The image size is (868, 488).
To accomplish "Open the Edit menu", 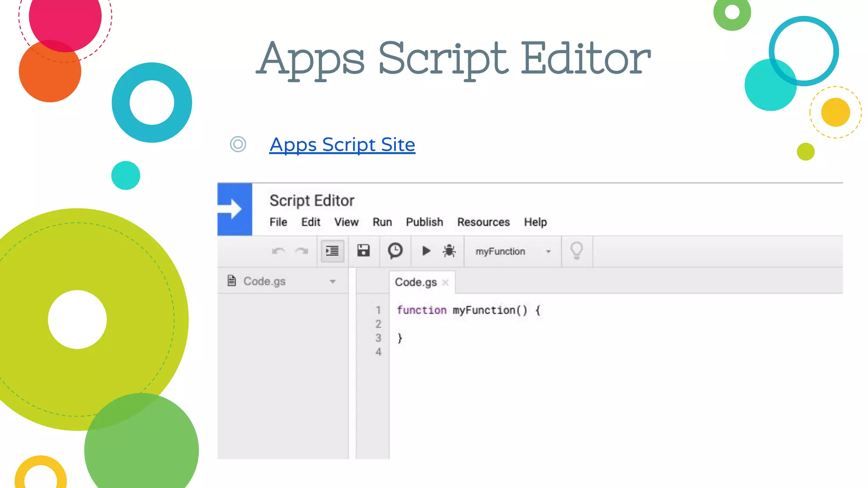I will click(x=311, y=222).
